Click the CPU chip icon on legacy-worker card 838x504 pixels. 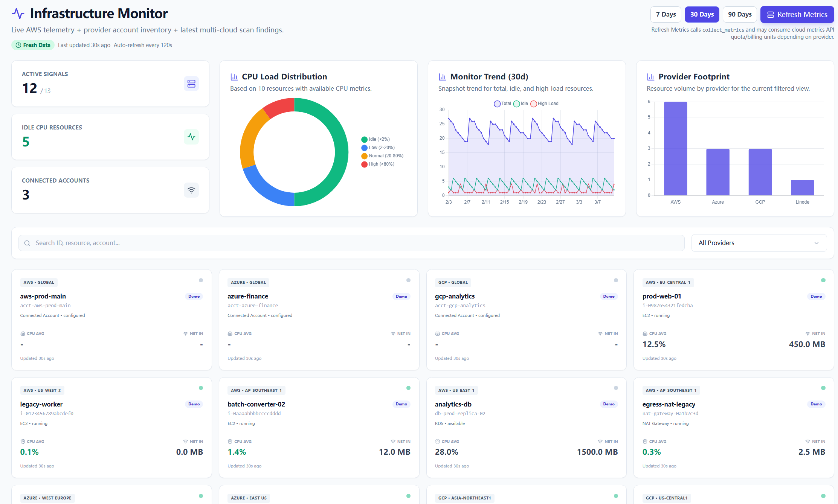[23, 442]
